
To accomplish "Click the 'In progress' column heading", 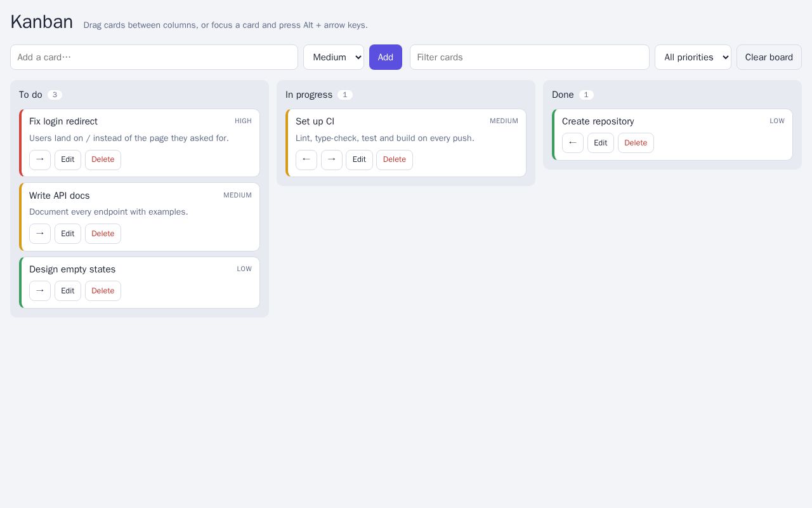I will pyautogui.click(x=309, y=95).
